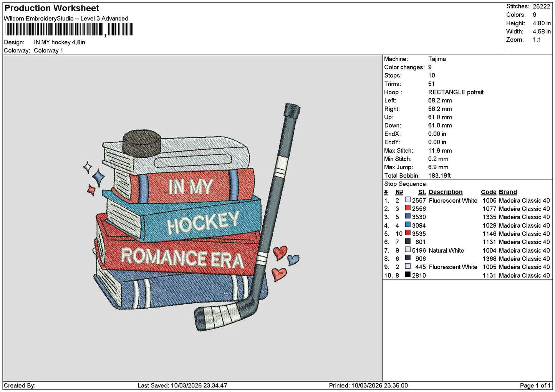Click thread code 1146
This screenshot has width=555, height=392.
(x=489, y=234)
